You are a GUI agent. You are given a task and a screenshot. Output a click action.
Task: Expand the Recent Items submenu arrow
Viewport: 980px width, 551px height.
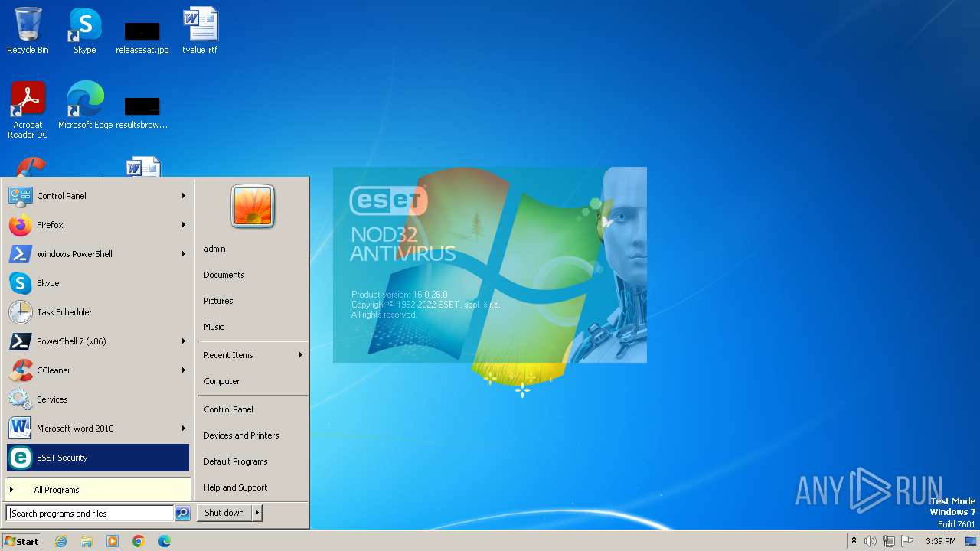click(301, 355)
